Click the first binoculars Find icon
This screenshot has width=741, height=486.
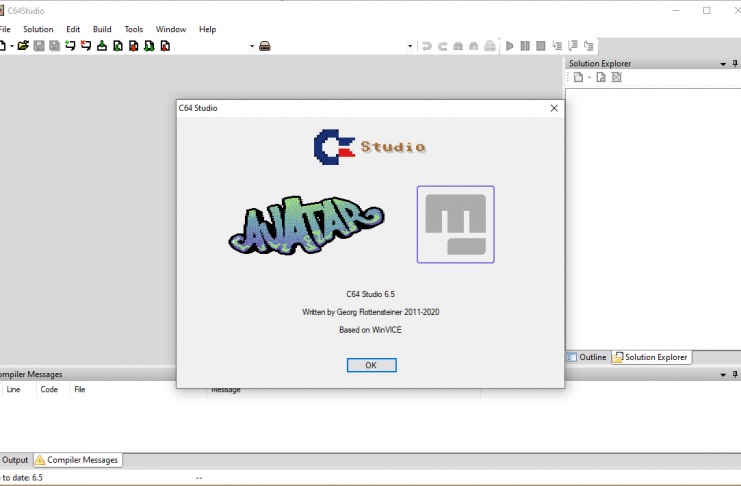[458, 46]
